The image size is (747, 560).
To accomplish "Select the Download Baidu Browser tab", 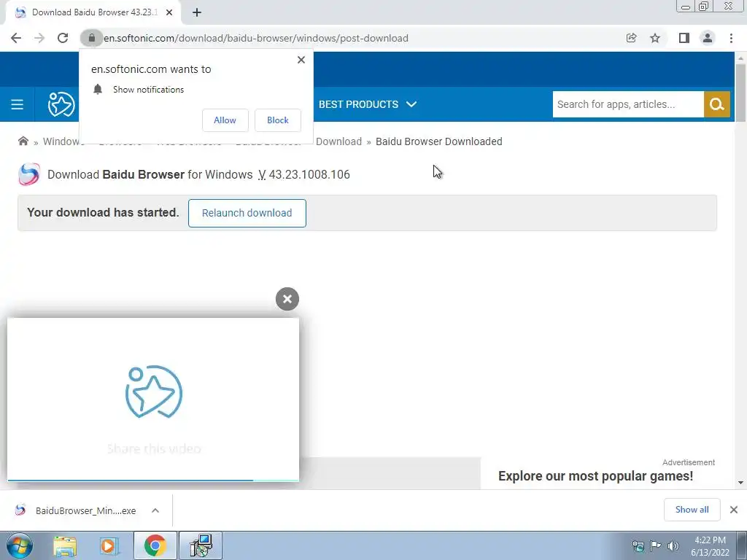I will click(x=93, y=12).
